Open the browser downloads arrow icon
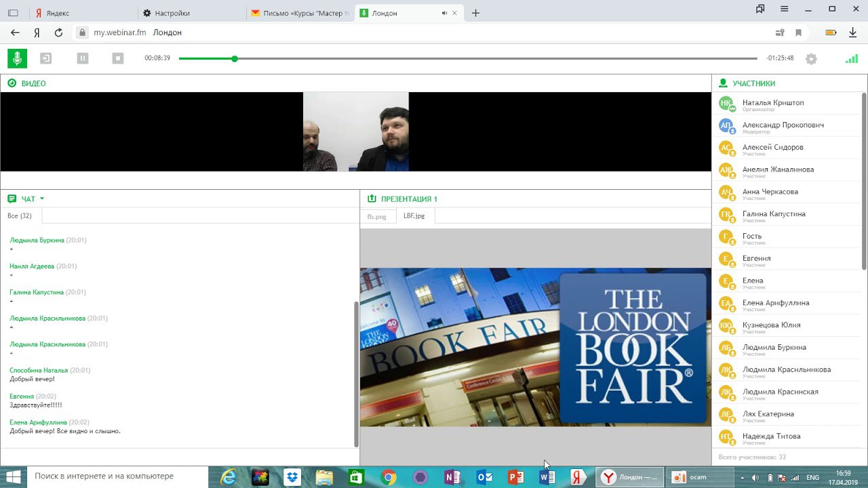This screenshot has width=868, height=488. (x=852, y=33)
